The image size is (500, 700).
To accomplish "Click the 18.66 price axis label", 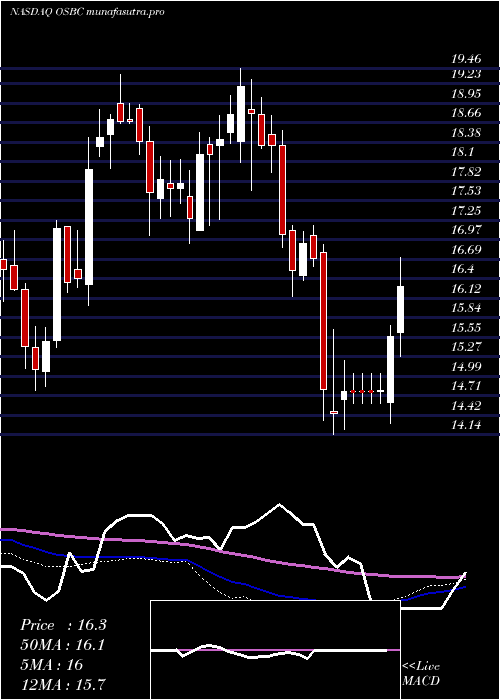I will 466,113.
